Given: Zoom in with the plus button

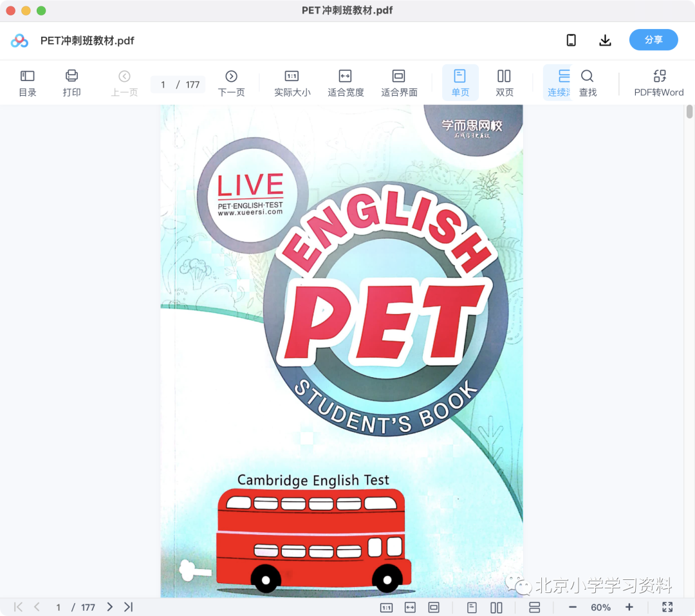Looking at the screenshot, I should pos(629,607).
